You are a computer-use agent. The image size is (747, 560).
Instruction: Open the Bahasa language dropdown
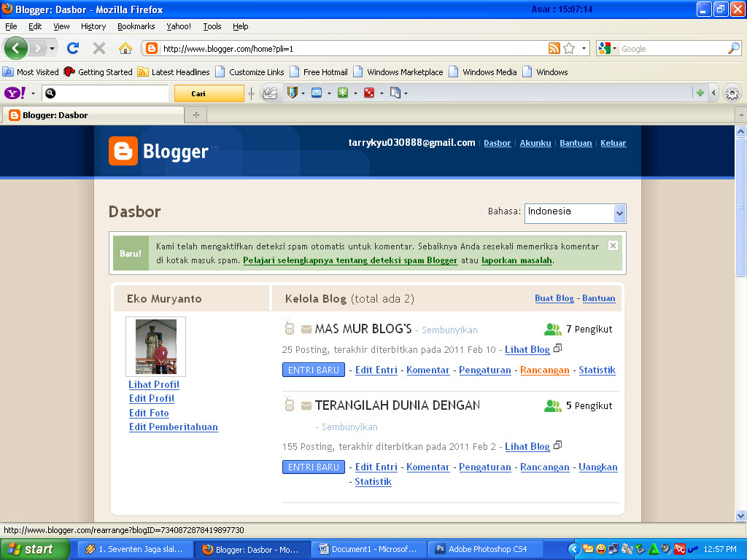pyautogui.click(x=575, y=214)
